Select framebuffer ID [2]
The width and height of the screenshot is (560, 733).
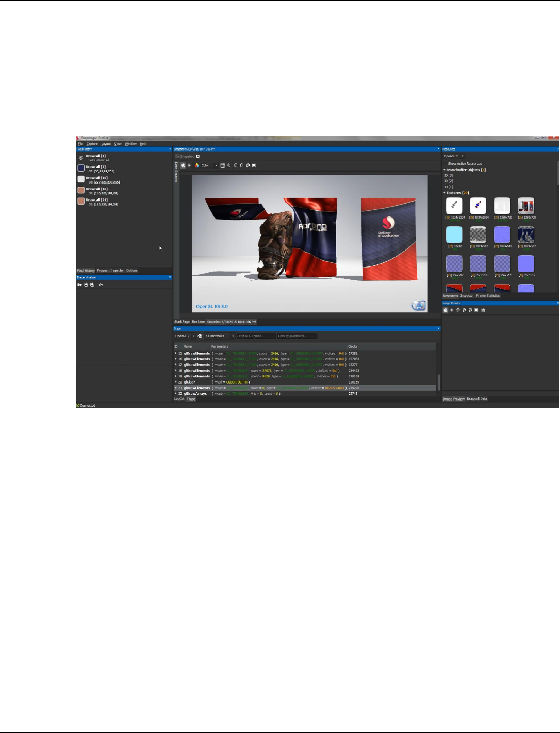(449, 181)
